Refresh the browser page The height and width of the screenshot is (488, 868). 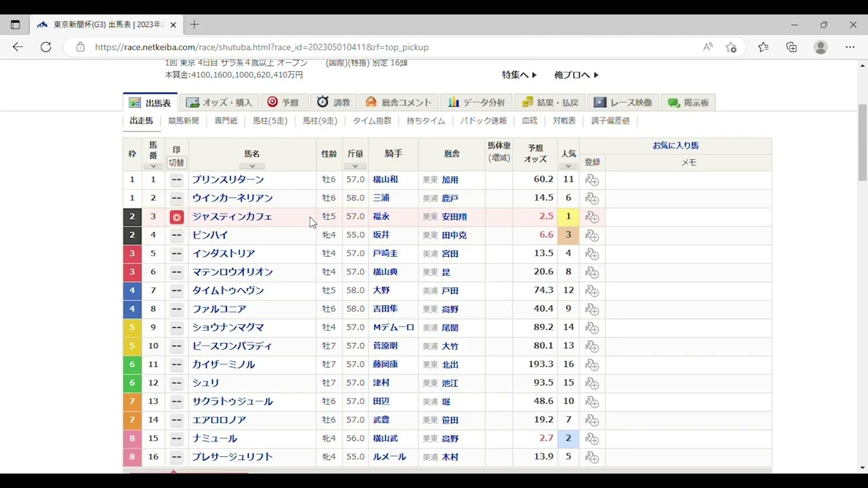coord(45,47)
